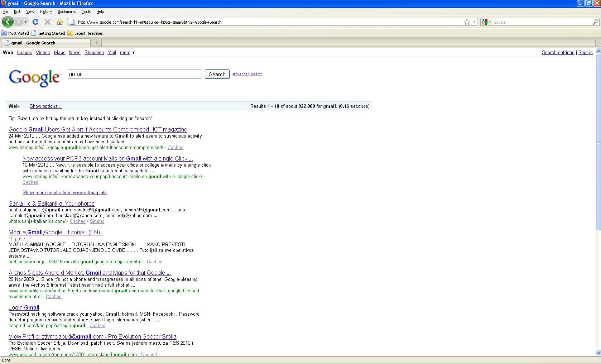Open 'View Profile: stivmclabud@gmail.com' result
This screenshot has height=364, width=601.
(x=92, y=337)
